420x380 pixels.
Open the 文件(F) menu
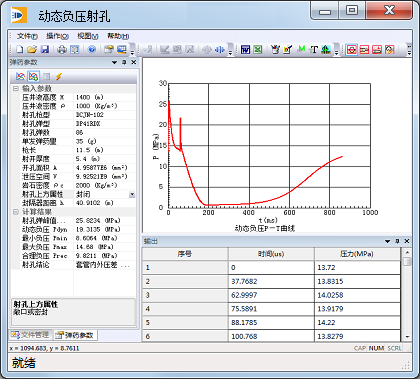point(27,36)
